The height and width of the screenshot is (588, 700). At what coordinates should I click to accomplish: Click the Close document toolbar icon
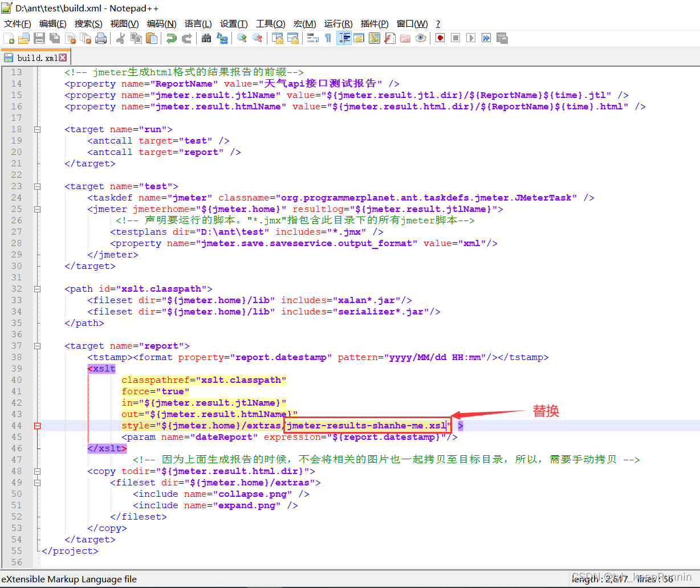(70, 38)
